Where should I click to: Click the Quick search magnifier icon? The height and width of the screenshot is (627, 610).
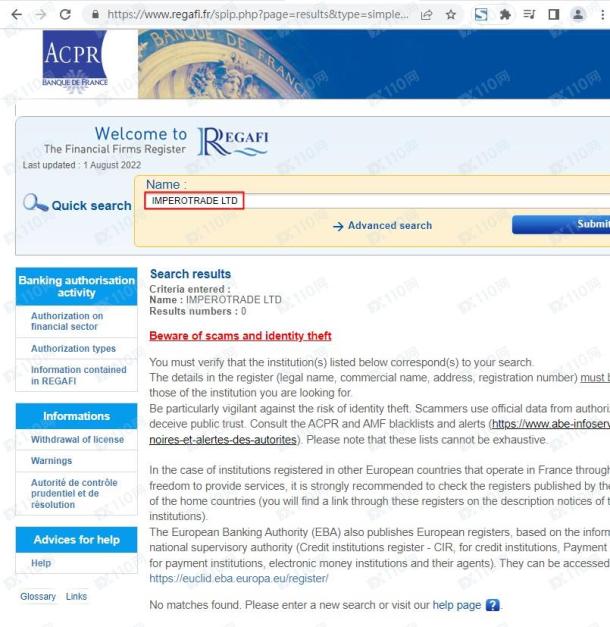35,202
